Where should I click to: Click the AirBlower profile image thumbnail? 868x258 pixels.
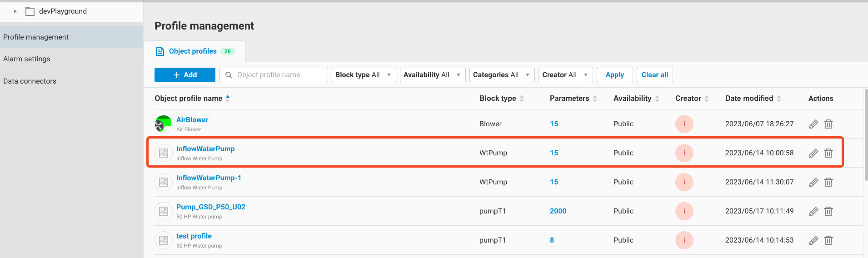[164, 124]
